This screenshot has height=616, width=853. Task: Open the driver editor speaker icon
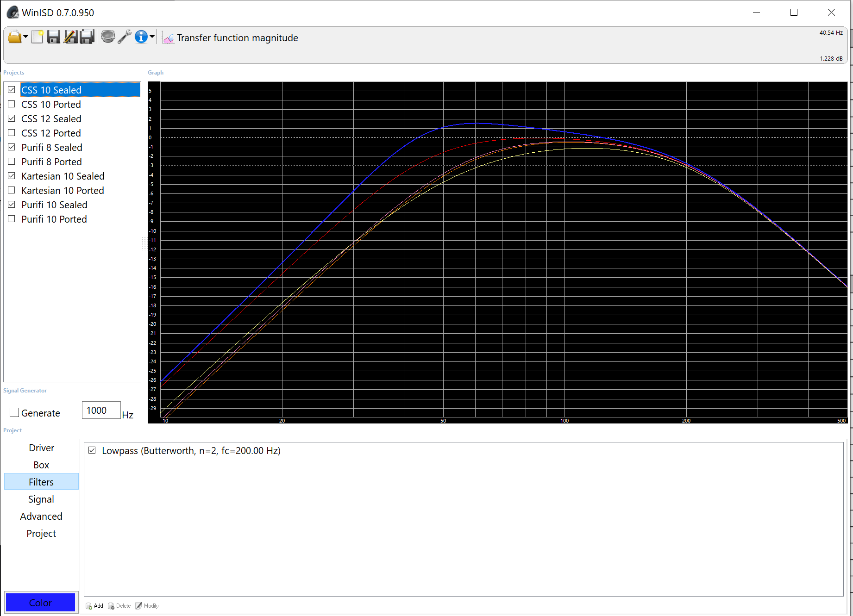tap(108, 37)
